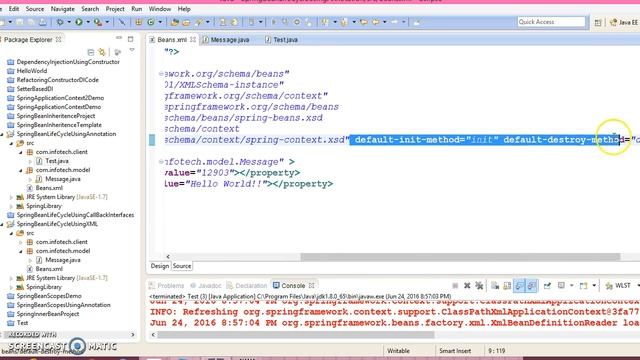Click Remove Launch (X) in Console toolbar
The image size is (640, 360).
point(467,286)
